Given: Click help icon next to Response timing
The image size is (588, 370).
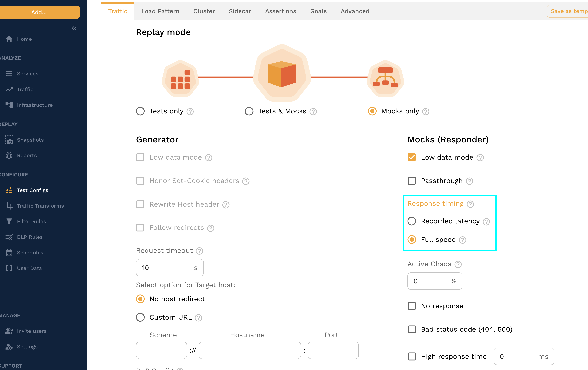Looking at the screenshot, I should [x=470, y=204].
